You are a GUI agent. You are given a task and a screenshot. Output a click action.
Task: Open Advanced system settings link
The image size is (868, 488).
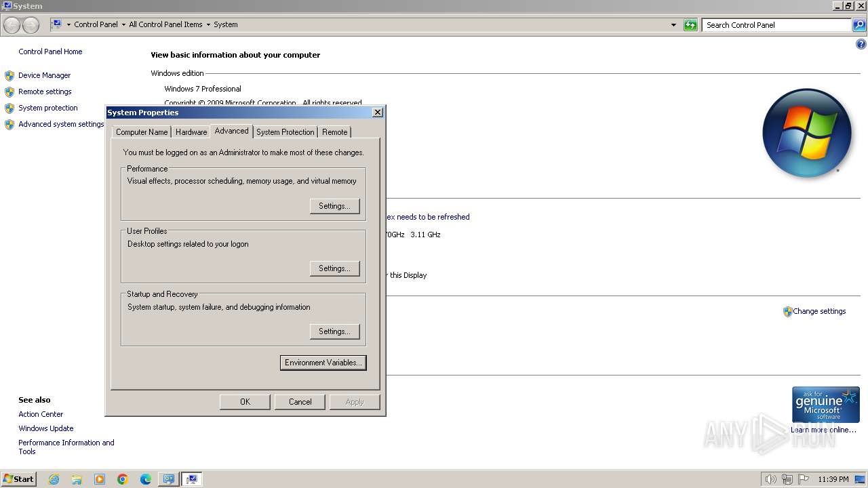pyautogui.click(x=61, y=124)
